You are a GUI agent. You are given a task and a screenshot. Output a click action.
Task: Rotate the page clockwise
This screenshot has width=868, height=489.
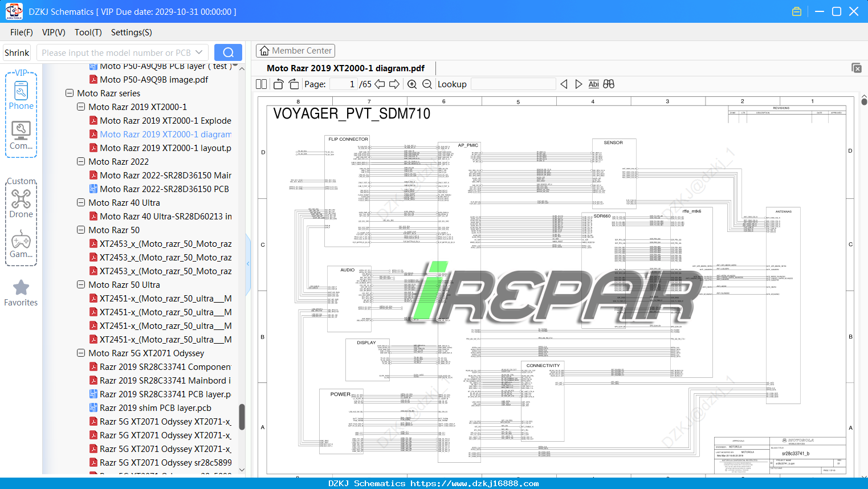click(294, 84)
